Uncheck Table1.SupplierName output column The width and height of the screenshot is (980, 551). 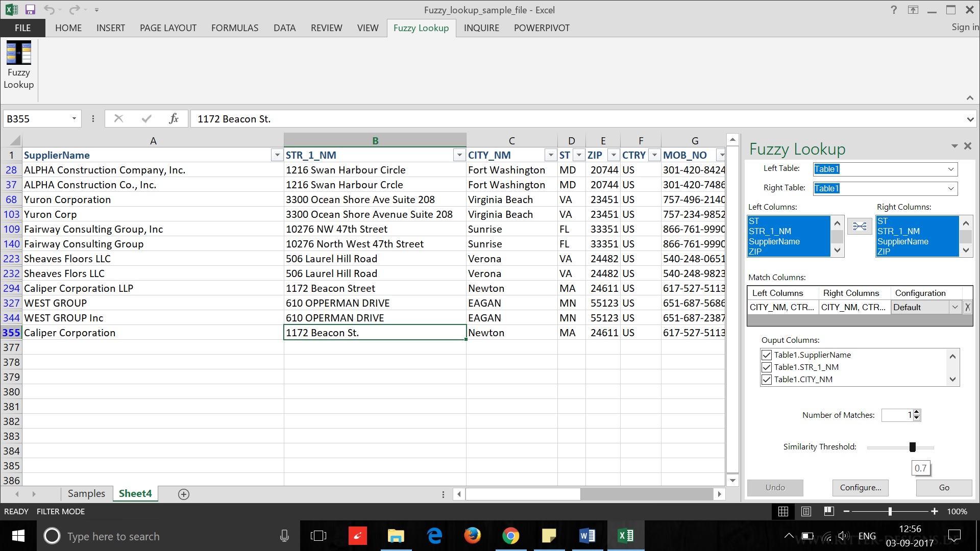[x=766, y=355]
